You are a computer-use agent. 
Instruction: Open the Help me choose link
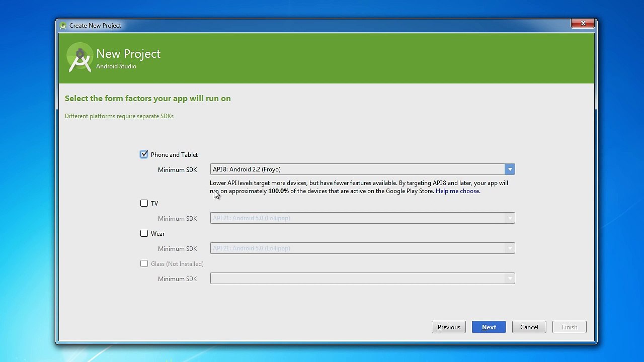[x=458, y=191]
